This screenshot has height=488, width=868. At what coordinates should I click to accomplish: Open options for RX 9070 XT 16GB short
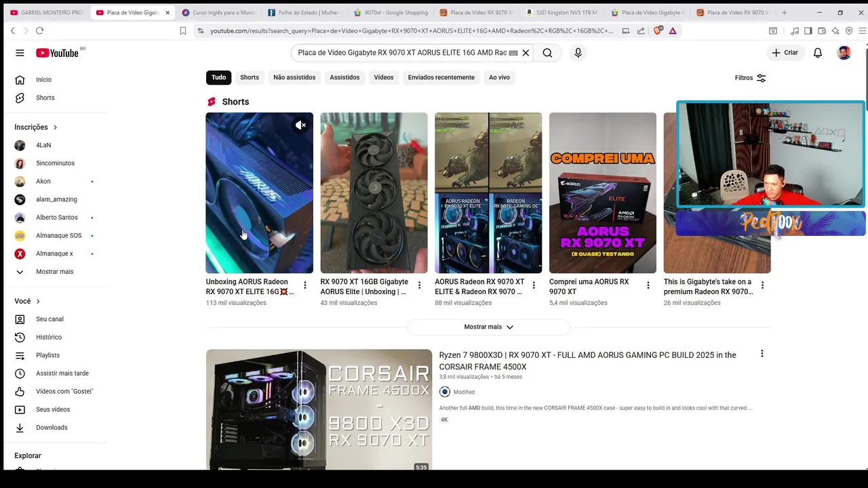coord(419,285)
